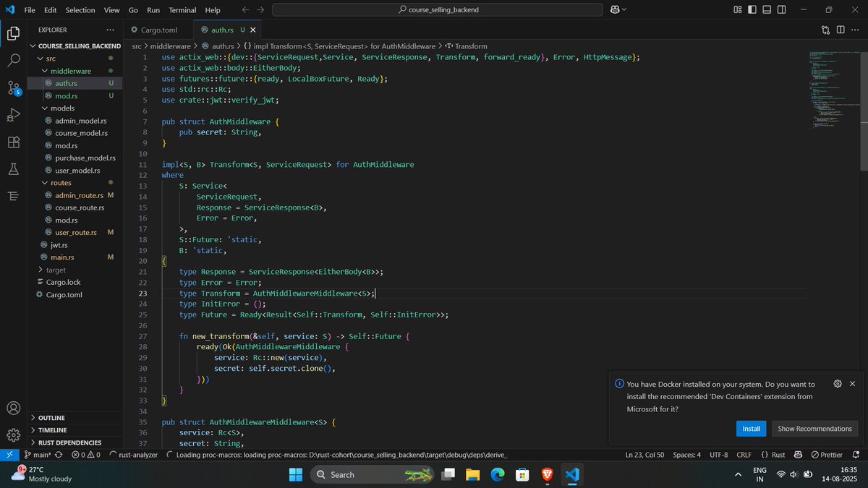Open notifications bell in status bar
868x488 pixels.
pos(855,455)
